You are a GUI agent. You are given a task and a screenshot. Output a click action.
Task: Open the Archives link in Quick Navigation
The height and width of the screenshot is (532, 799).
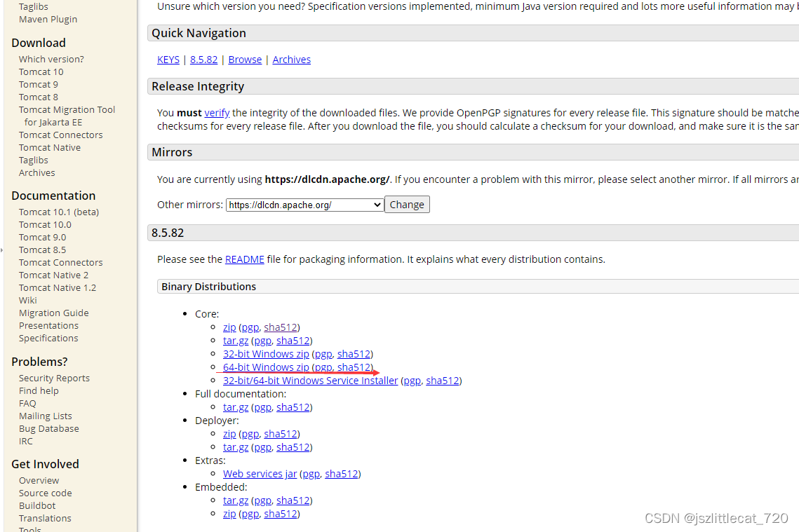tap(292, 60)
